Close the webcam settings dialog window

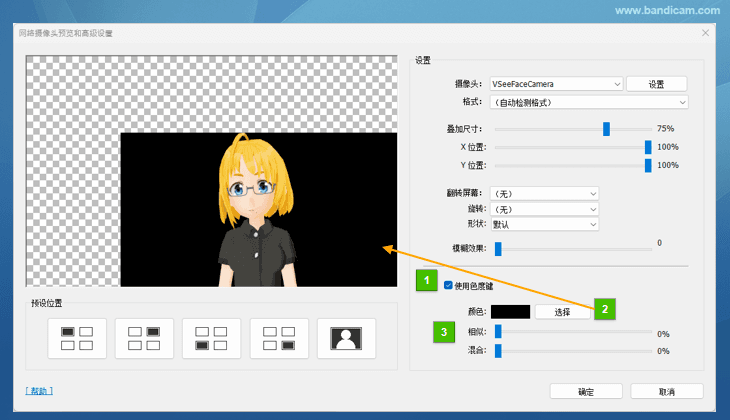point(705,33)
